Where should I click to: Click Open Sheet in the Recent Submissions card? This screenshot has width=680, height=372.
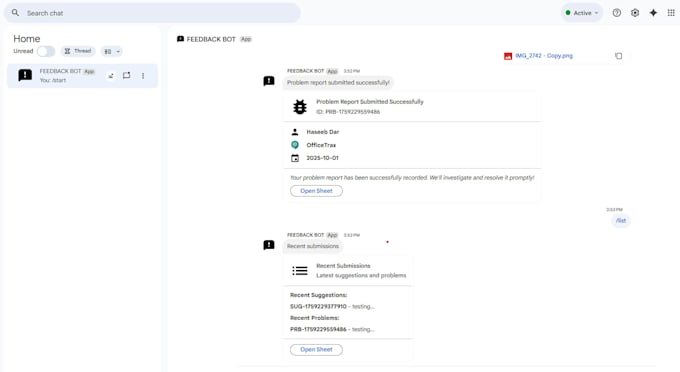pyautogui.click(x=316, y=349)
